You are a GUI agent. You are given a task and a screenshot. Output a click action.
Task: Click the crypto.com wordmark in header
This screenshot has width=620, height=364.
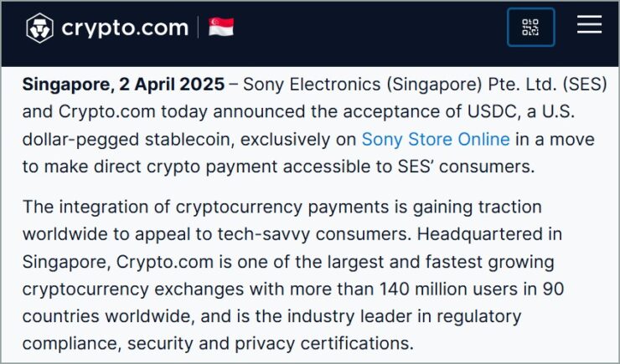[125, 28]
